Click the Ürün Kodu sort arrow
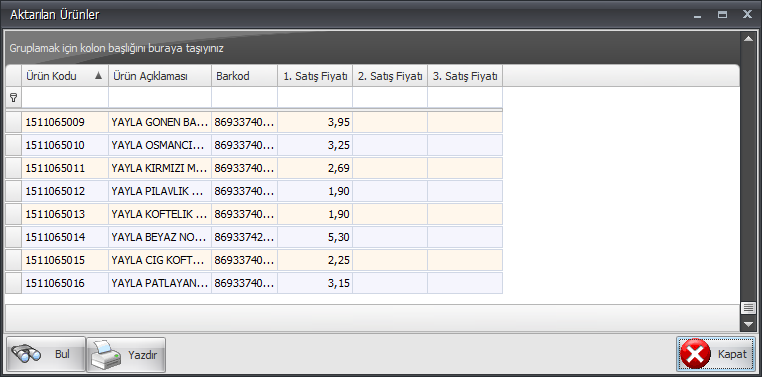This screenshot has width=762, height=377. pos(99,76)
